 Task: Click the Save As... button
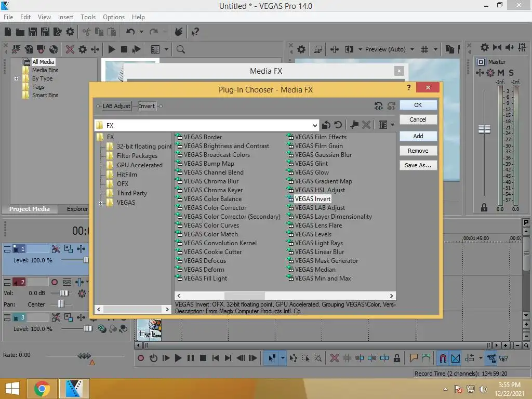(x=418, y=165)
